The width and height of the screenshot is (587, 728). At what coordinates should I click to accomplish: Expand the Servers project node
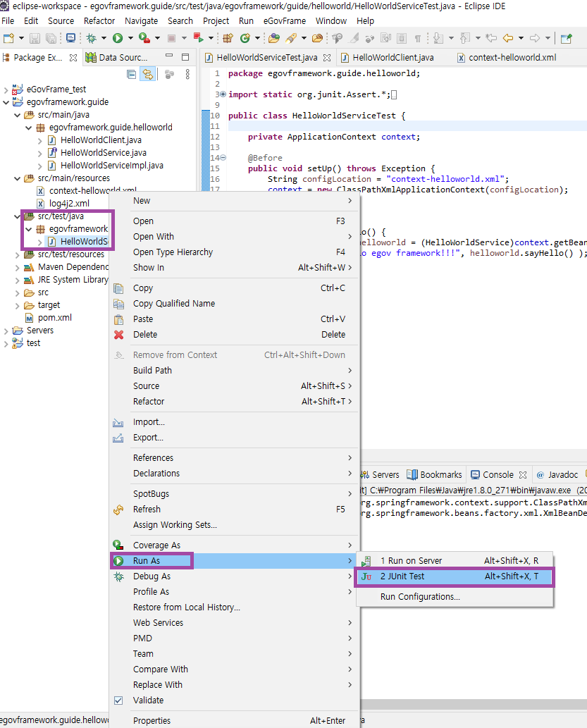click(6, 331)
